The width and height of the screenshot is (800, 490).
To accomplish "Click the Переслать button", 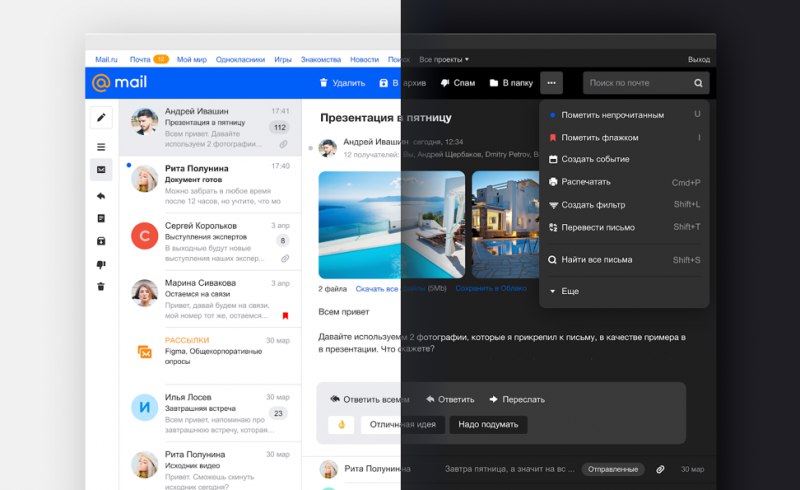I will 517,399.
